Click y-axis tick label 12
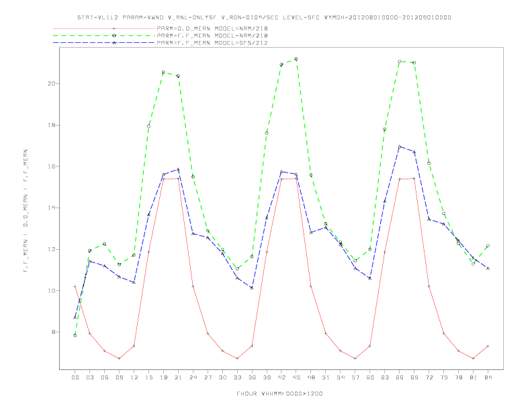 pyautogui.click(x=52, y=249)
